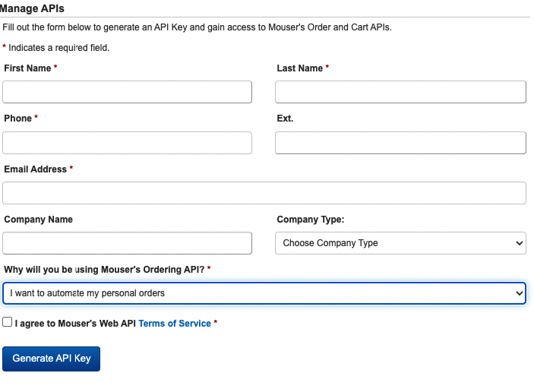Click the 'Email Address' label text
Viewport: 534px width, 392px height.
click(36, 169)
